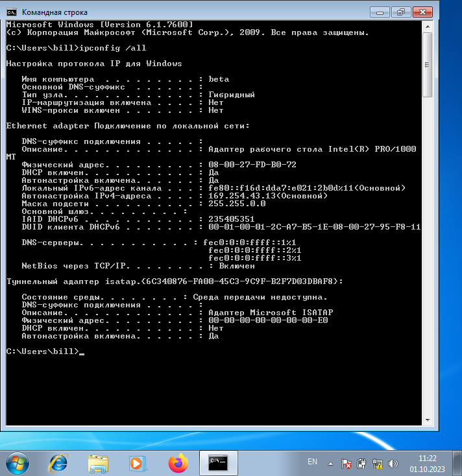Click physical address 00-00-00-00-00-00-00-E0

click(268, 320)
